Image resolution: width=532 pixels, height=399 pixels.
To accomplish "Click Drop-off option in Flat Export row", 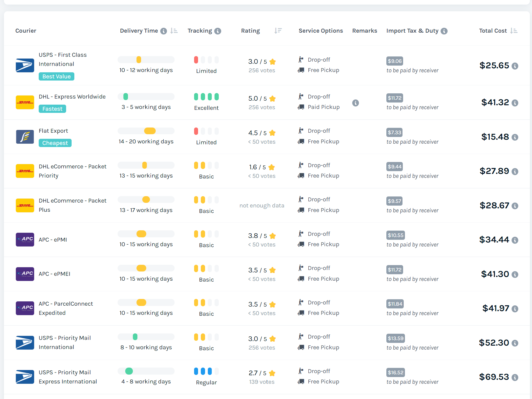I will [x=319, y=131].
